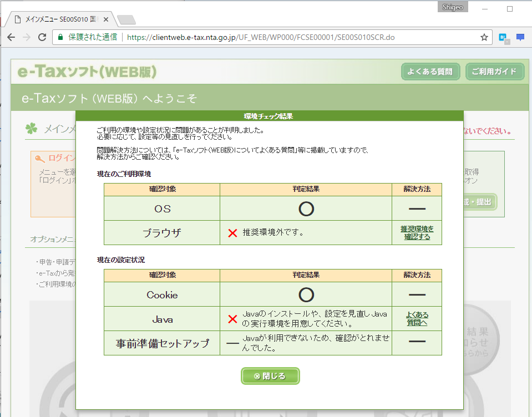Image resolution: width=532 pixels, height=417 pixels.
Task: Click the 現在の設定状況 heading
Action: [121, 260]
